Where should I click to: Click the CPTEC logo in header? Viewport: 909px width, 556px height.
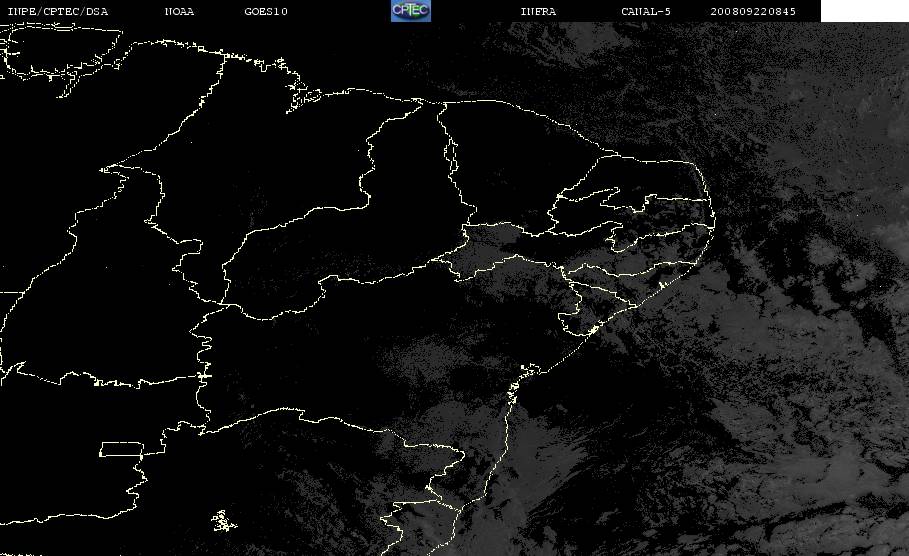click(x=411, y=10)
